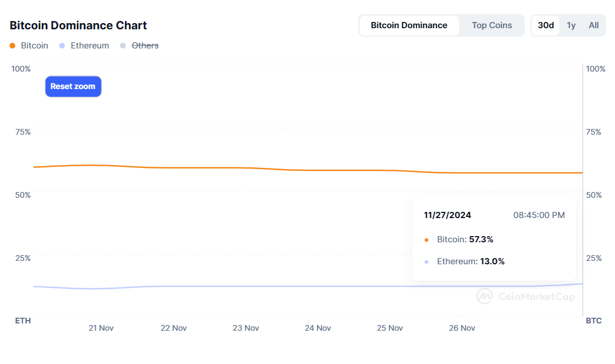Switch to the Bitcoin Dominance tab
Screen dimensions: 615x364
(409, 25)
